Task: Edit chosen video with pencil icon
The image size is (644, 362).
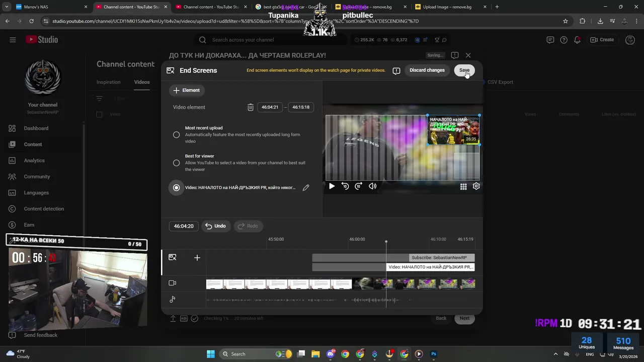Action: [x=306, y=188]
